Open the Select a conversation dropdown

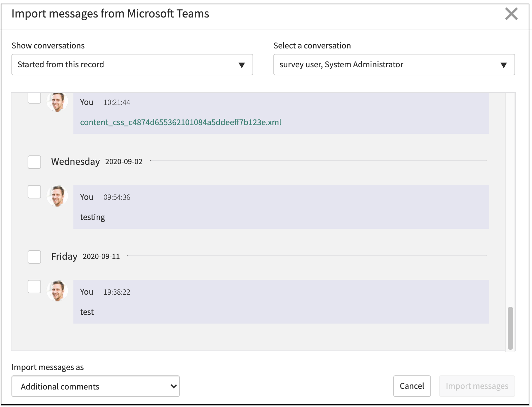pos(394,65)
